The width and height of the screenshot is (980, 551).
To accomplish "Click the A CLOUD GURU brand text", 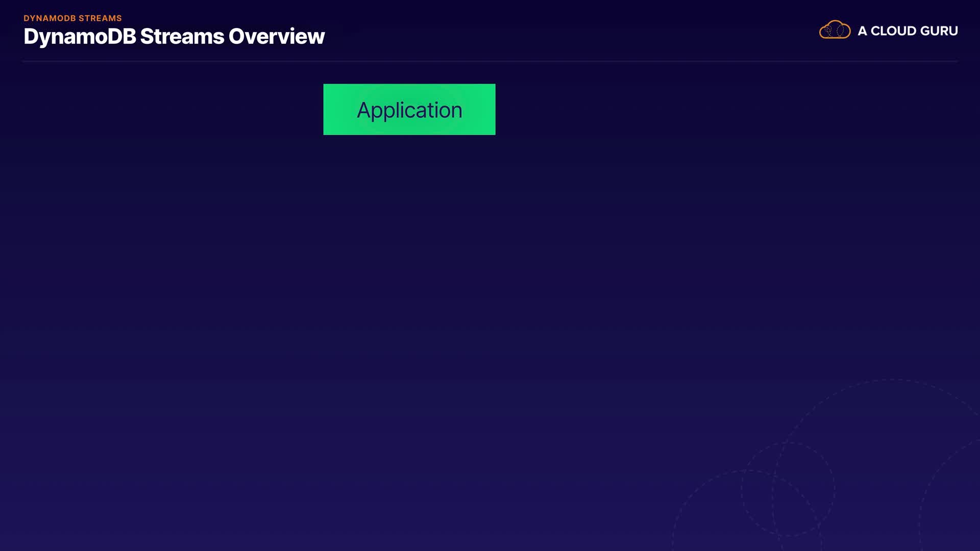I will tap(908, 31).
